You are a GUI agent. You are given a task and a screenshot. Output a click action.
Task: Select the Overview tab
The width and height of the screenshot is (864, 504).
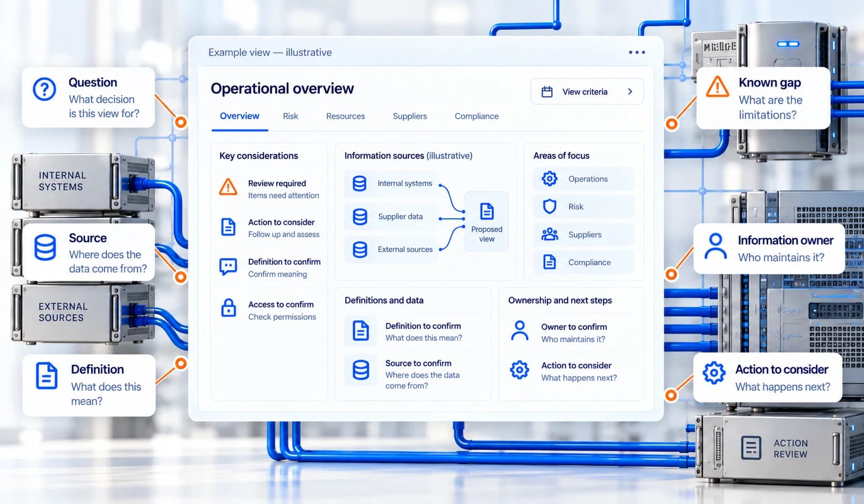(x=239, y=116)
